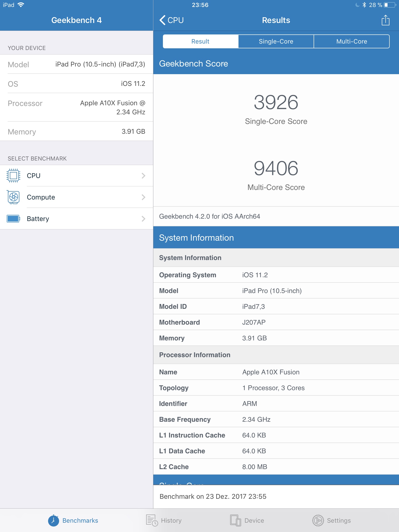Tap the History list-clock icon
This screenshot has width=399, height=532.
click(152, 521)
